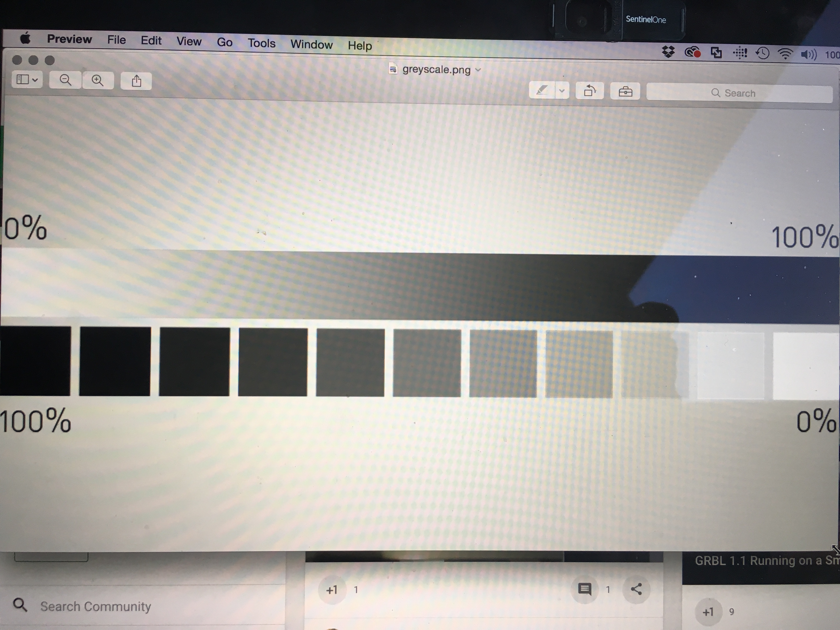Viewport: 840px width, 630px height.
Task: Click the 100% black swatch
Action: click(x=35, y=361)
